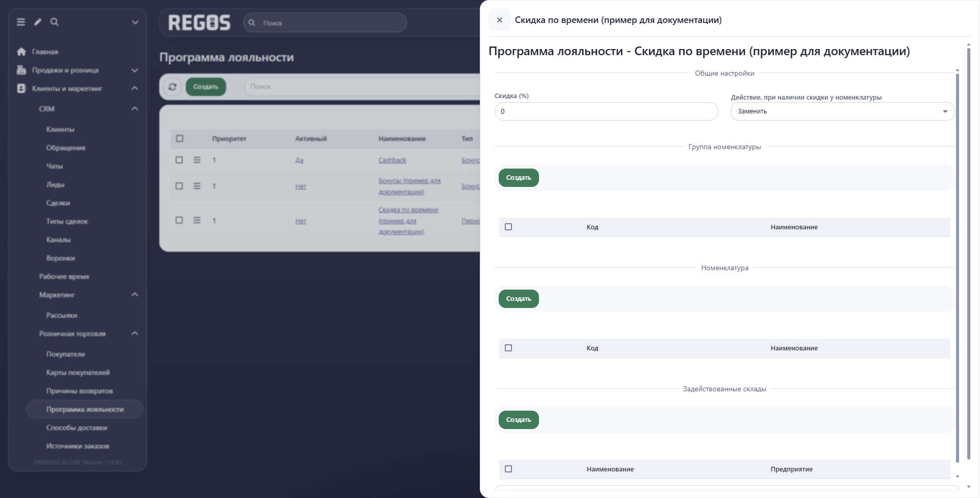This screenshot has width=980, height=498.
Task: Go to Карты покупателей
Action: tap(78, 372)
